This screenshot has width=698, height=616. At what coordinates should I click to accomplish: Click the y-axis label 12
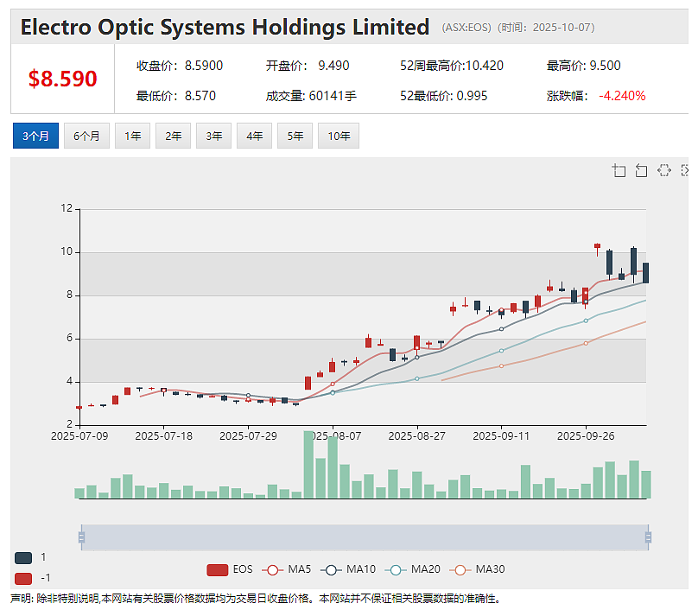[67, 208]
